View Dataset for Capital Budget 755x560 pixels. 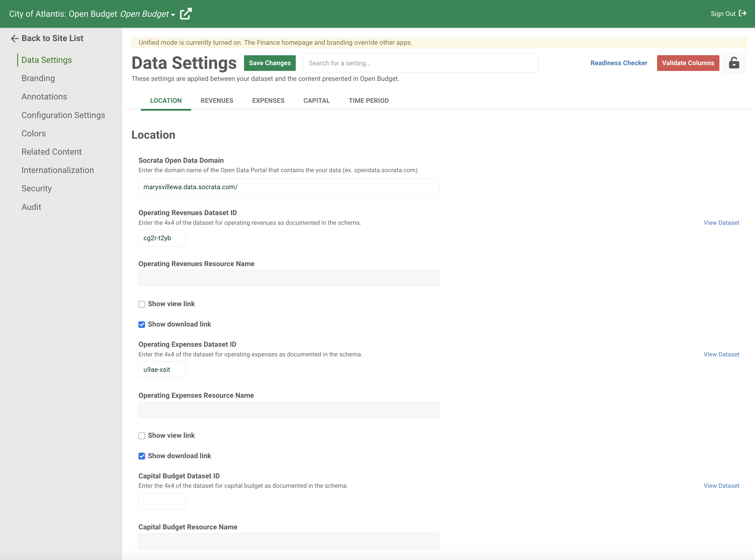pyautogui.click(x=721, y=486)
